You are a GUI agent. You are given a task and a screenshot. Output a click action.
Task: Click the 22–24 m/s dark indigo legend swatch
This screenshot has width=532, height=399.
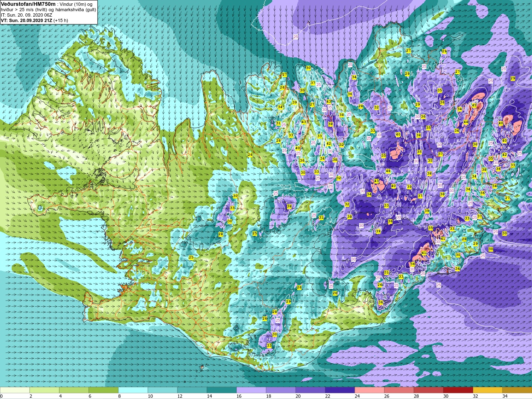pos(340,390)
